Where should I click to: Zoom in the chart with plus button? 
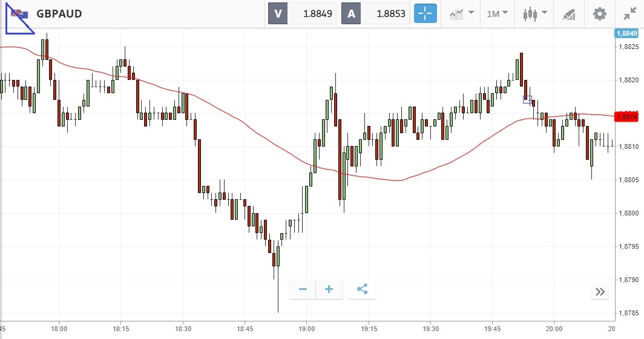coord(329,289)
